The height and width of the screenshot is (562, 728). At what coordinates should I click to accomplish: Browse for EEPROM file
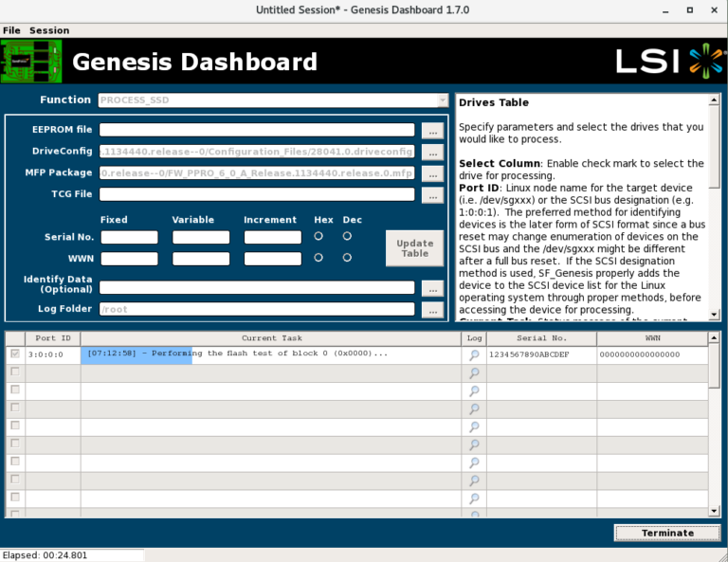tap(431, 131)
